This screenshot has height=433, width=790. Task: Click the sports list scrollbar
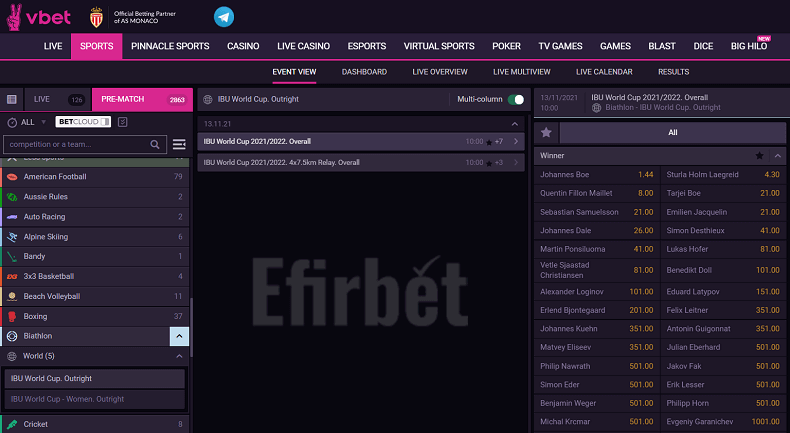tap(191, 328)
